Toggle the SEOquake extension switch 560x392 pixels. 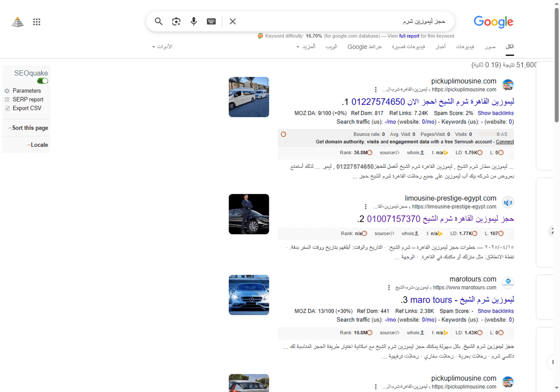tap(42, 81)
